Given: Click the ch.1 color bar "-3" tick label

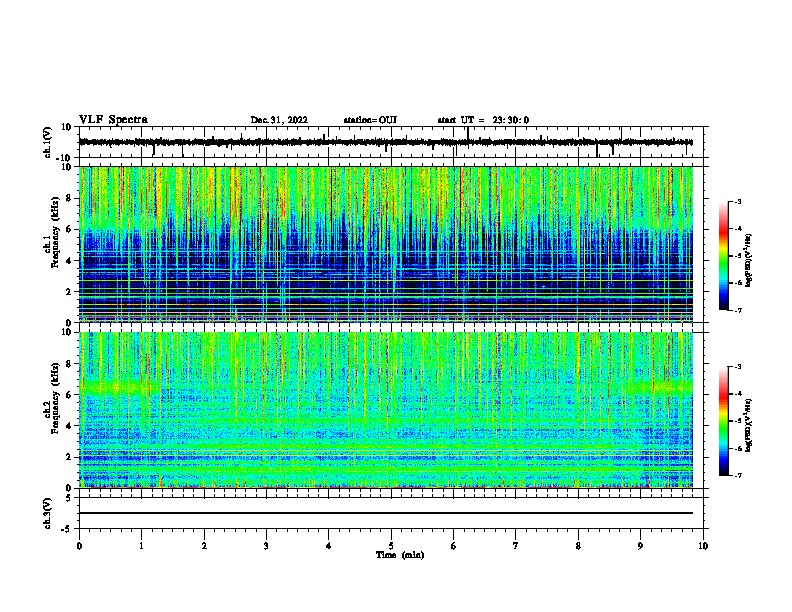Looking at the screenshot, I should 737,202.
